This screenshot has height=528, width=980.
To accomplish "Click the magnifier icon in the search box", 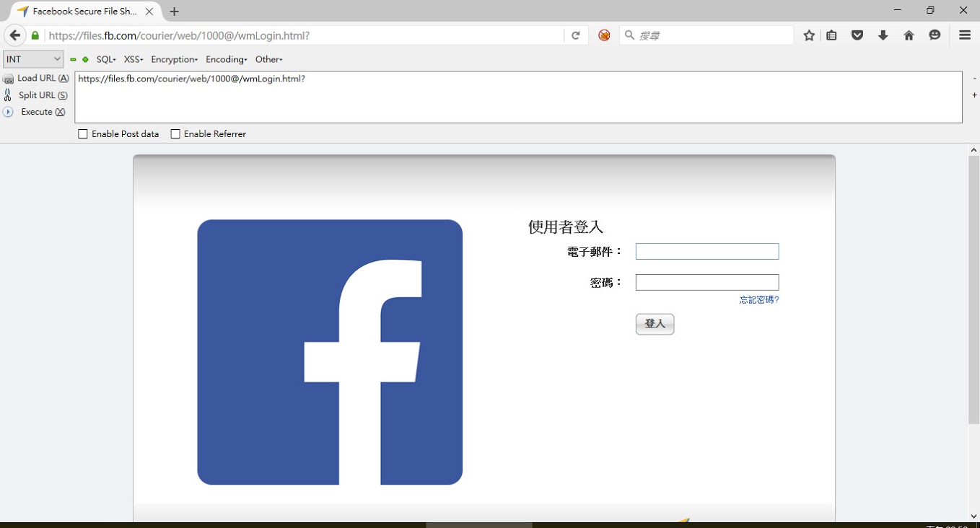I will coord(629,35).
